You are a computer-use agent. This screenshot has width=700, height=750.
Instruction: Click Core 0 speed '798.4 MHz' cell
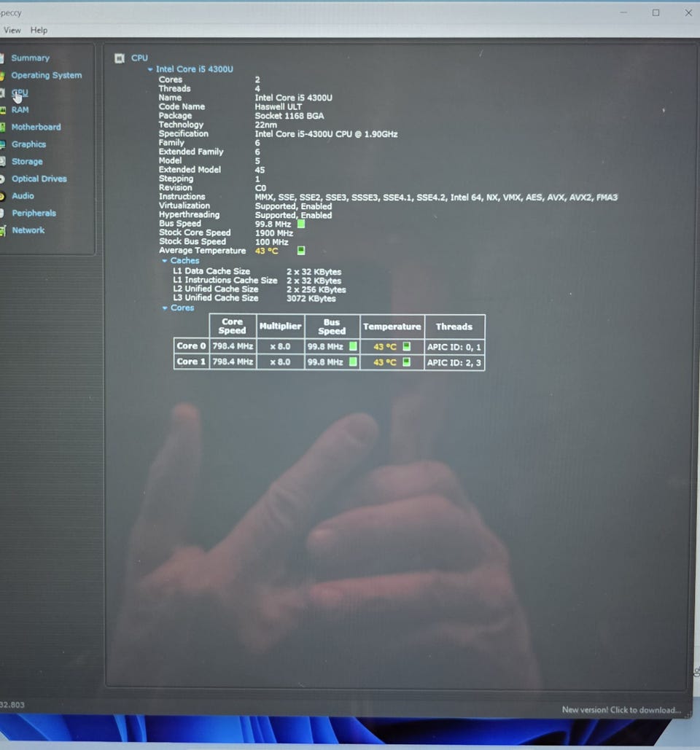233,345
